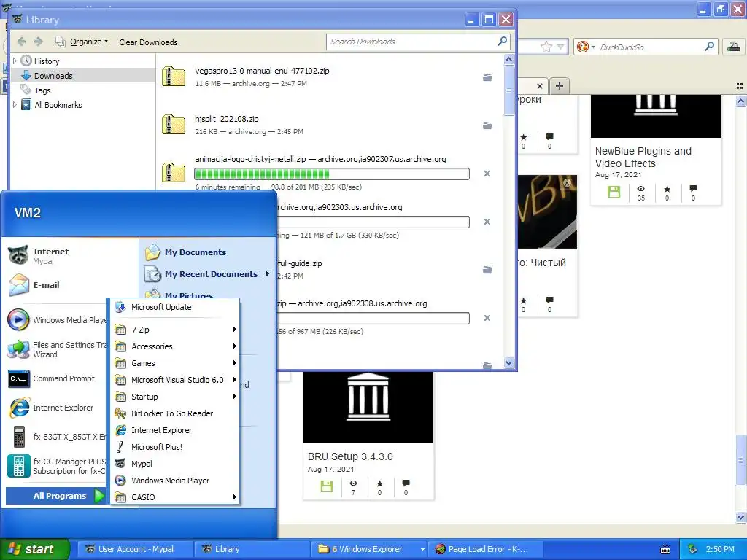Switch to Library taskbar item

click(x=252, y=549)
